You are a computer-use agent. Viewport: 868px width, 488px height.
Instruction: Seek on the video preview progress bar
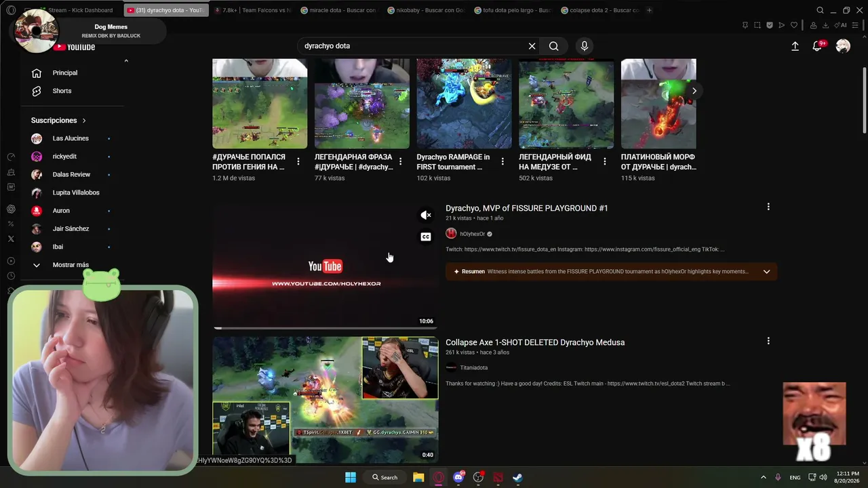(x=325, y=328)
